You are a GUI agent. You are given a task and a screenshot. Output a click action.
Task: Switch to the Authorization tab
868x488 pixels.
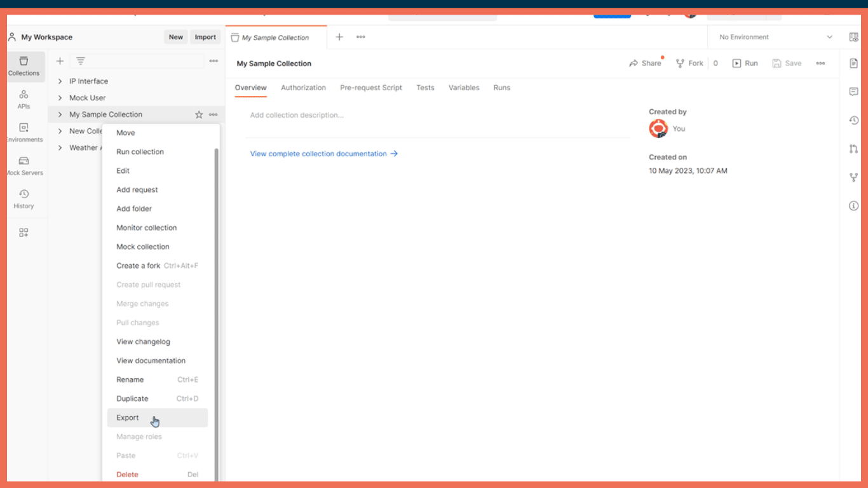point(303,88)
